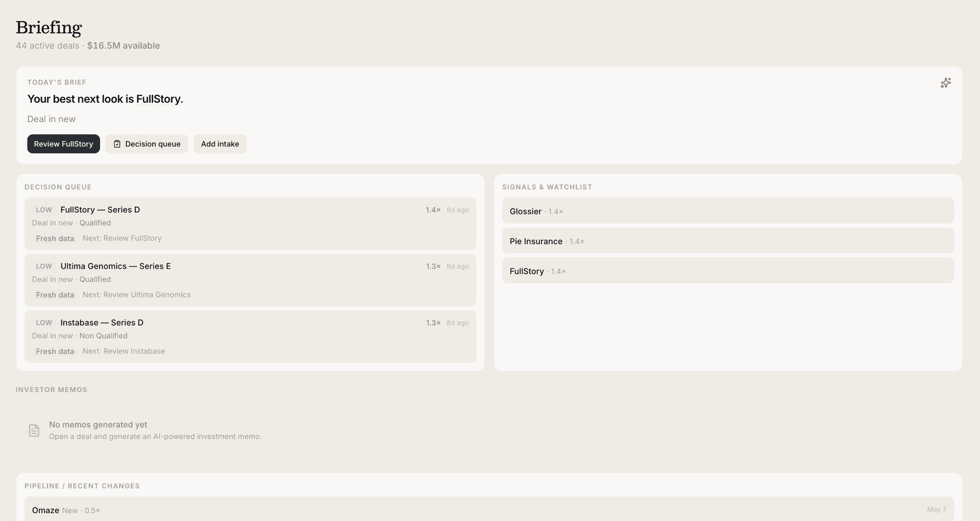The image size is (980, 521).
Task: Click the Fresh data tag on Instabase
Action: tap(55, 351)
